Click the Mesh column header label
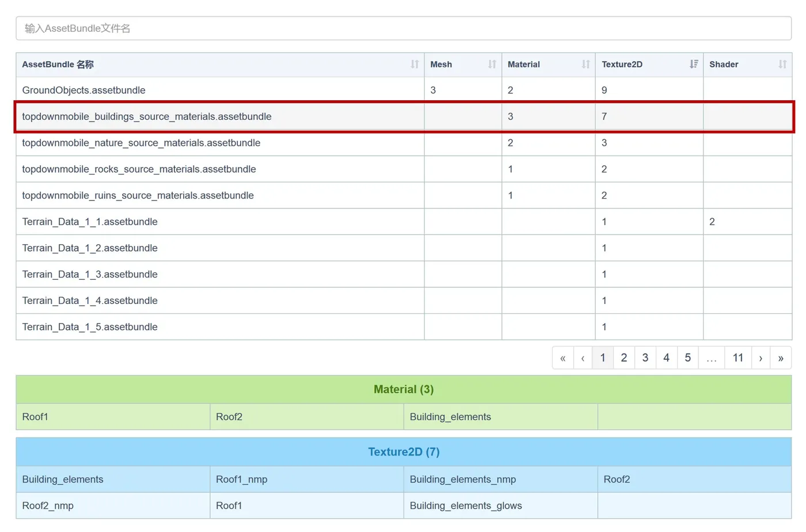The height and width of the screenshot is (532, 806). tap(441, 64)
